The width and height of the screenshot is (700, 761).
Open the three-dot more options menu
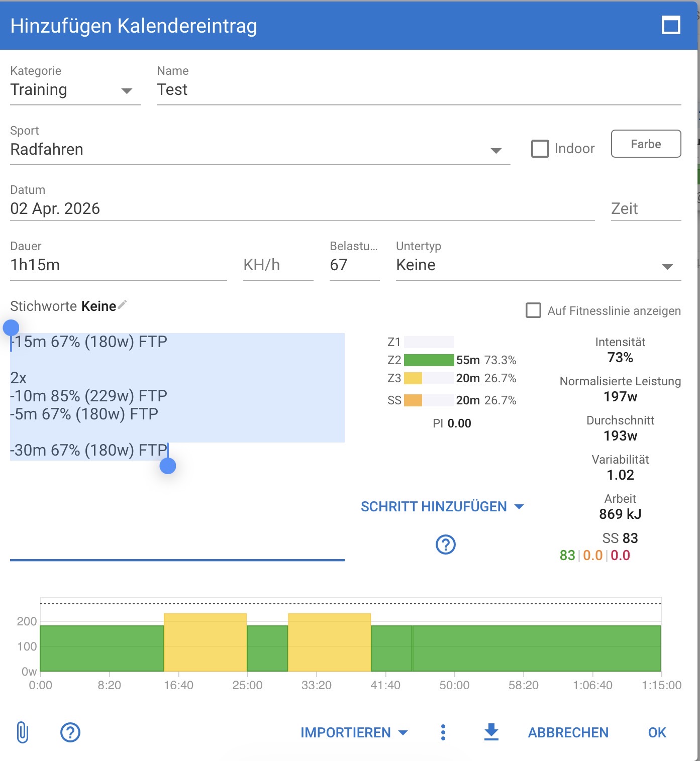coord(443,732)
